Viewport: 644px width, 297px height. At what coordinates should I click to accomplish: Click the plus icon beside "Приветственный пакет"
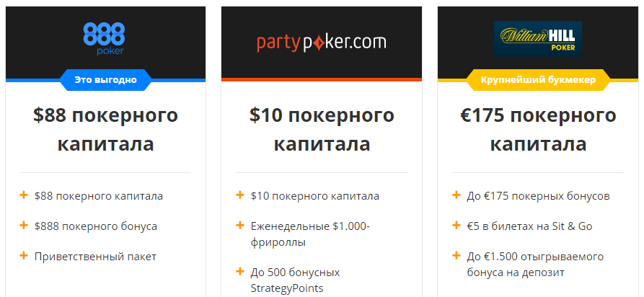click(24, 255)
